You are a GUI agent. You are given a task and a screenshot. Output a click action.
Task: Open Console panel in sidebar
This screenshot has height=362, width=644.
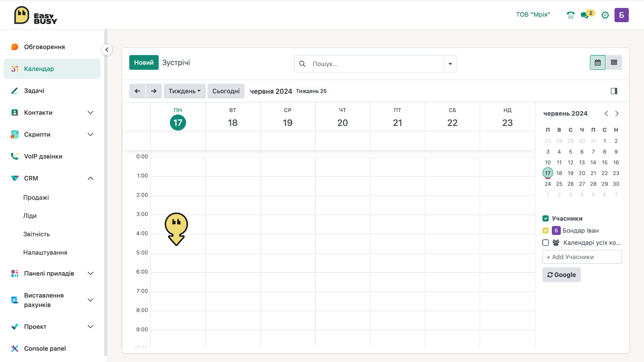click(52, 349)
